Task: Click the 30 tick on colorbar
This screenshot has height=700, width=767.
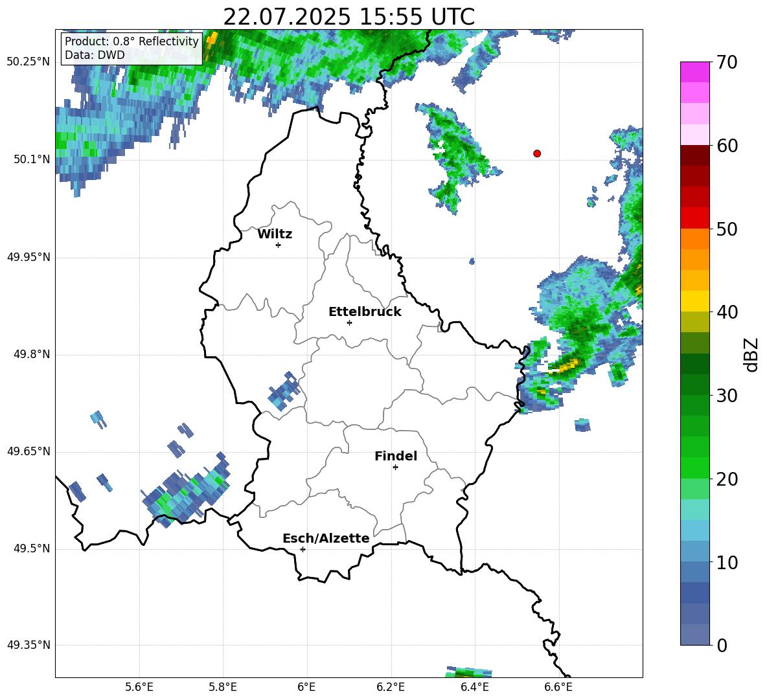Action: click(727, 396)
